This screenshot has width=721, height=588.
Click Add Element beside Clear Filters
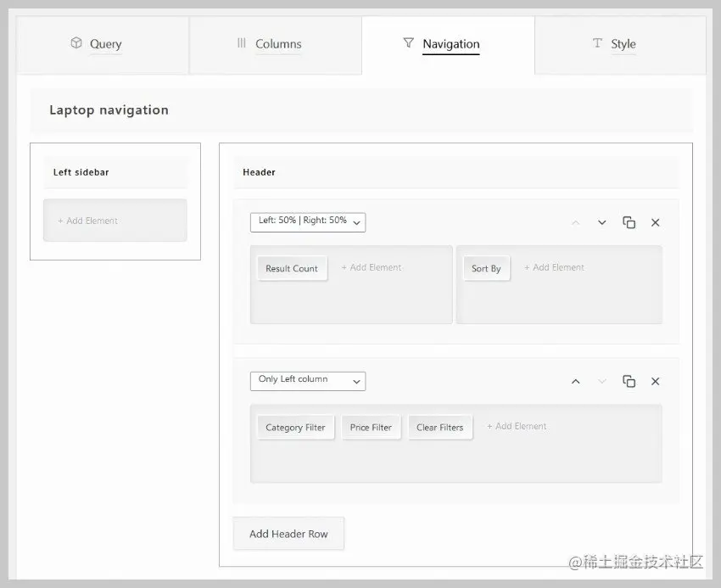pyautogui.click(x=516, y=426)
